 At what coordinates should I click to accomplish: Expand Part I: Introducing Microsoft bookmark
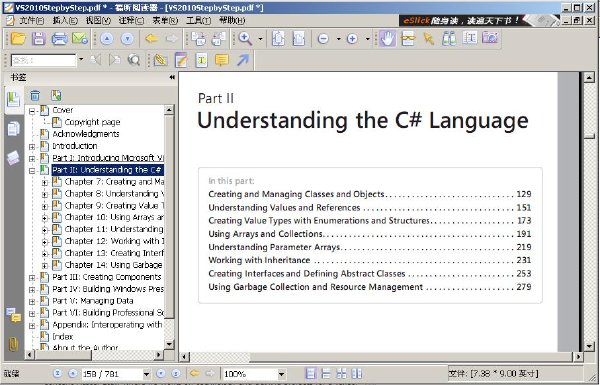tap(32, 158)
